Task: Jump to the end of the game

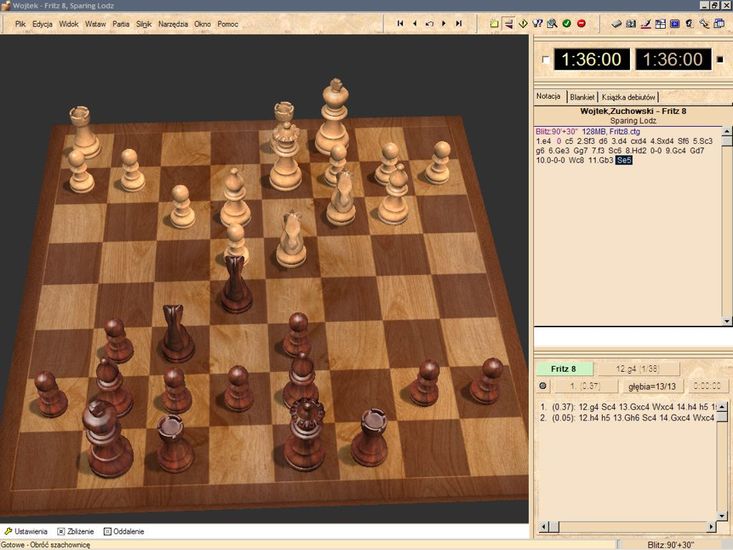Action: click(x=458, y=22)
